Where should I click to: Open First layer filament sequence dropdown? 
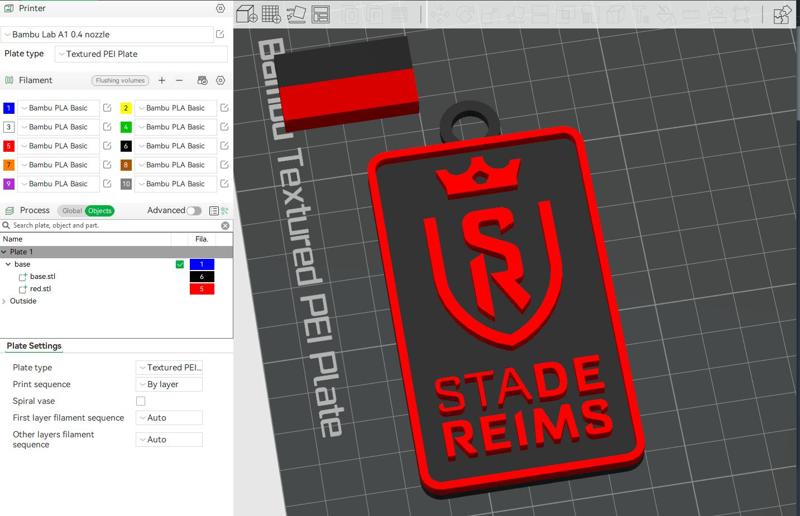pyautogui.click(x=169, y=417)
